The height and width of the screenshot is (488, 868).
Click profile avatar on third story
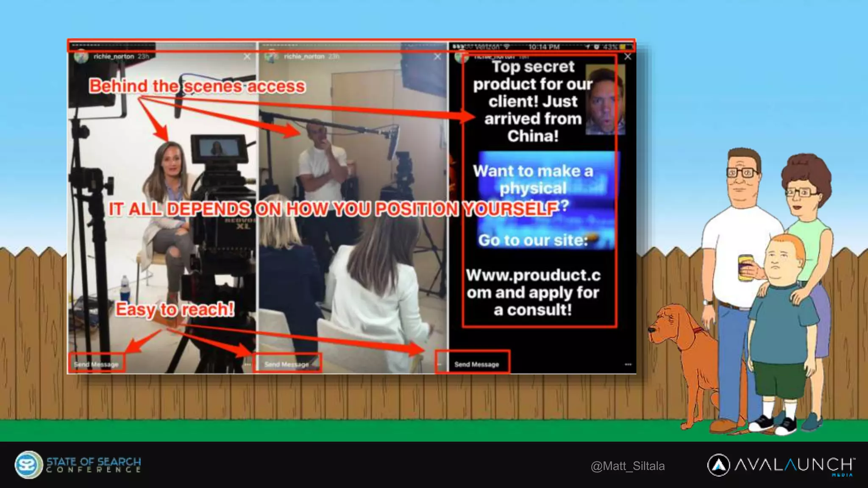pos(461,56)
